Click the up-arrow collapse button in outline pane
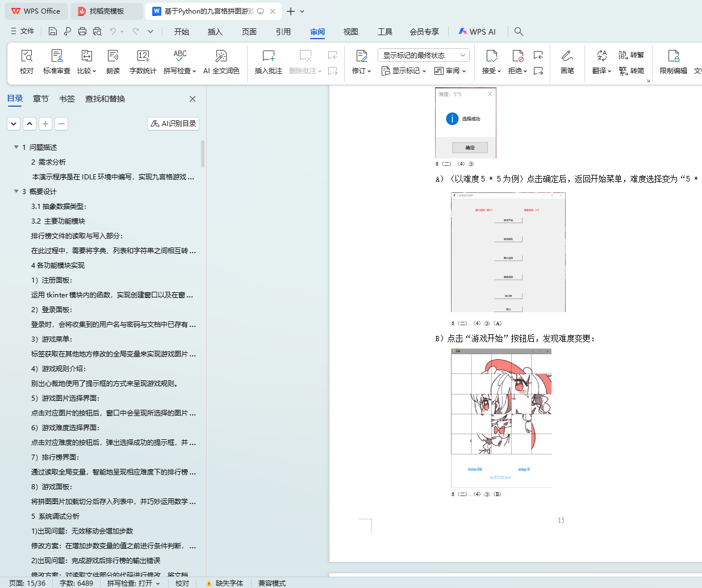The height and width of the screenshot is (588, 702). pyautogui.click(x=30, y=123)
